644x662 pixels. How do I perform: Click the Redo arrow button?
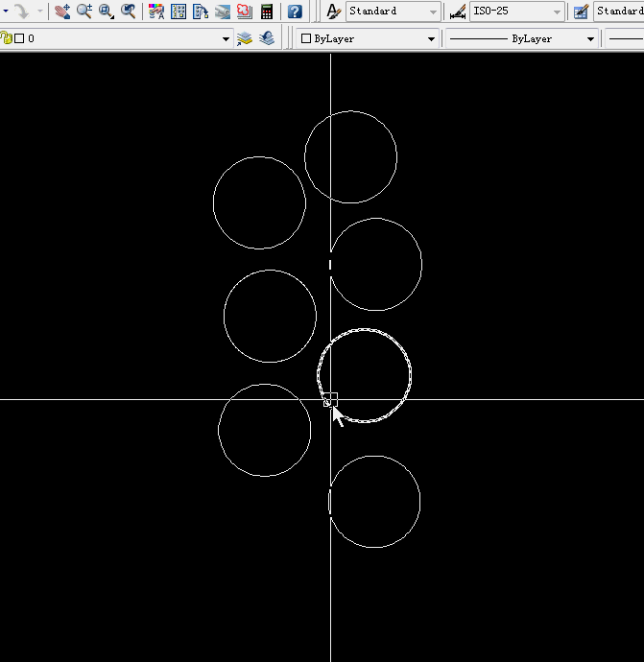click(x=21, y=12)
